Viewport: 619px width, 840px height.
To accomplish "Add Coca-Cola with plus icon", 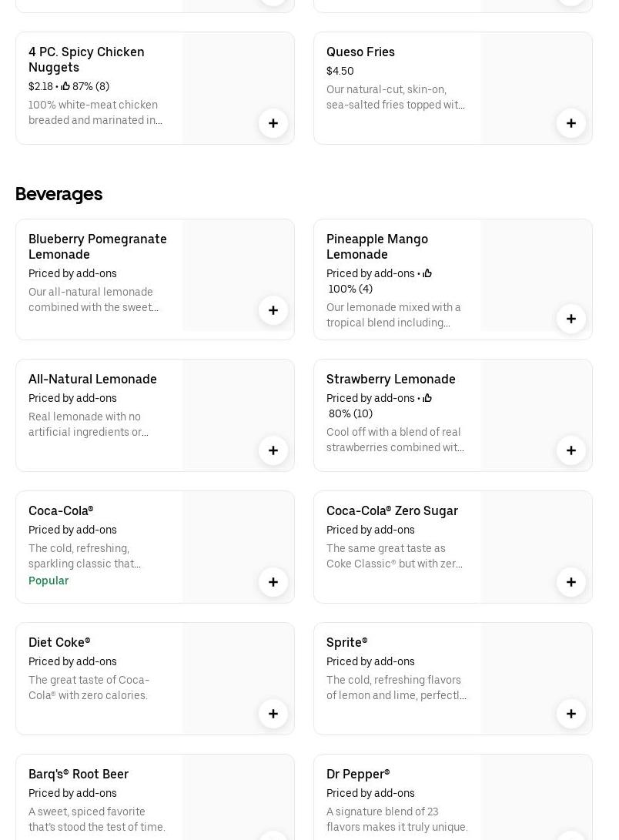I will click(x=273, y=582).
